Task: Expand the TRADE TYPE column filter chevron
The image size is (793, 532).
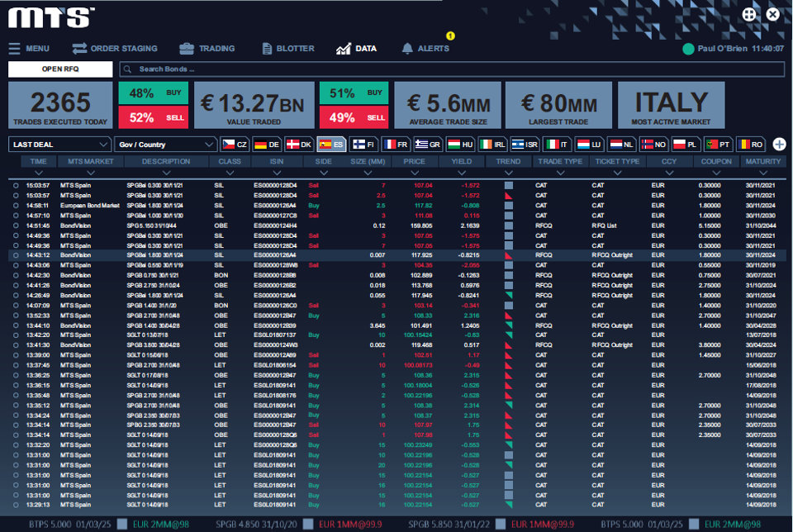Action: [560, 173]
